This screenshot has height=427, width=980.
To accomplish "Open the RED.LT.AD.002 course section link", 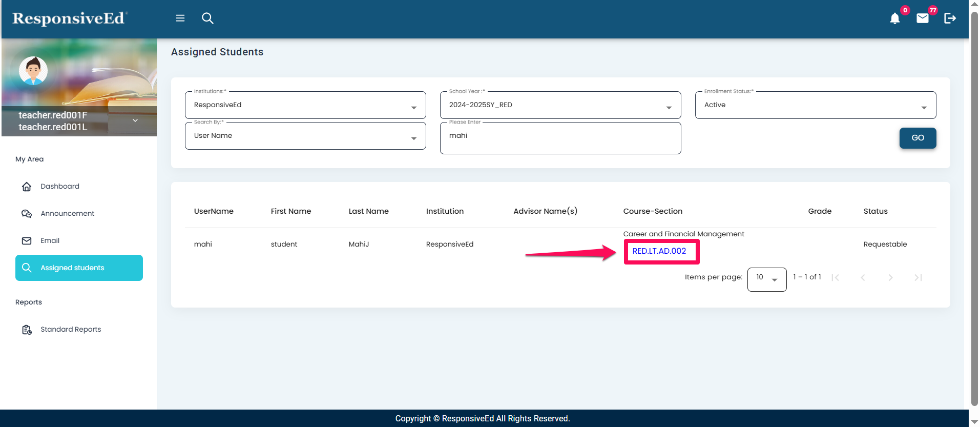I will 659,251.
